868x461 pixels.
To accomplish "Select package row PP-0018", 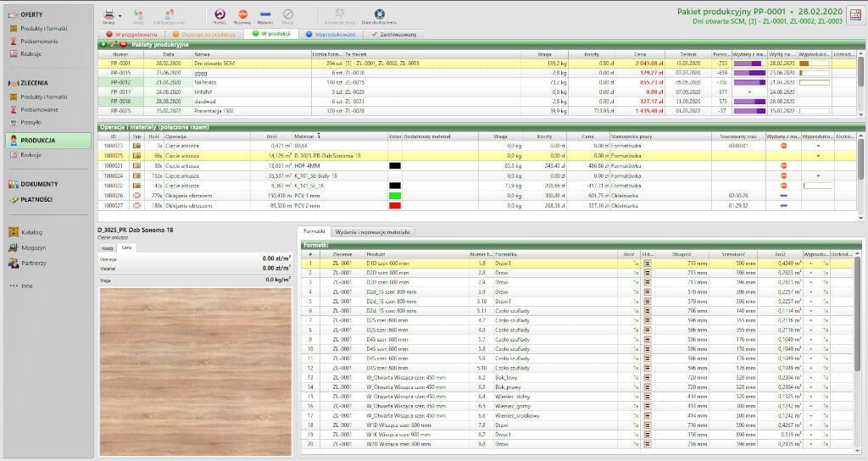I will [478, 102].
